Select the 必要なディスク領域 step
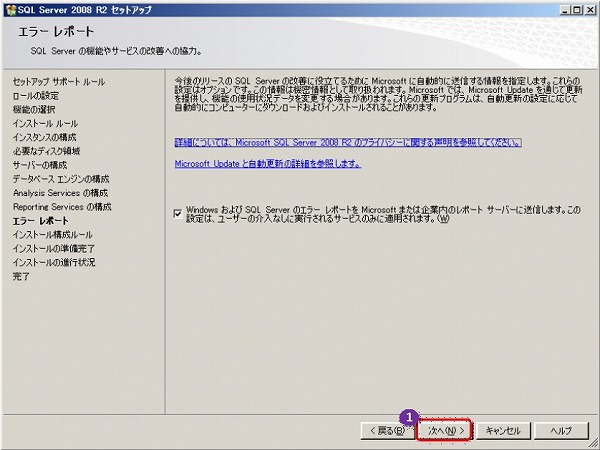 point(46,151)
